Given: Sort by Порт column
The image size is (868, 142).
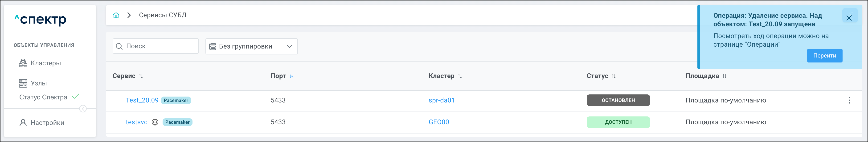Looking at the screenshot, I should (x=291, y=76).
